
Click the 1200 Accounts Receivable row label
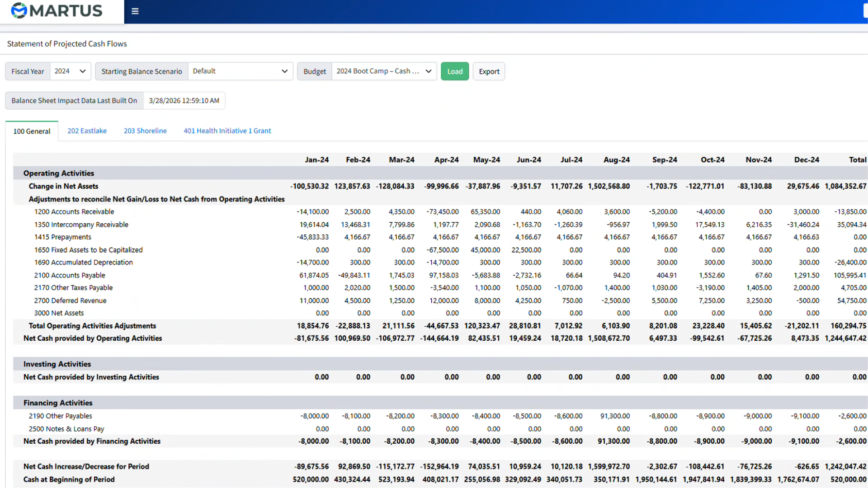pos(74,212)
